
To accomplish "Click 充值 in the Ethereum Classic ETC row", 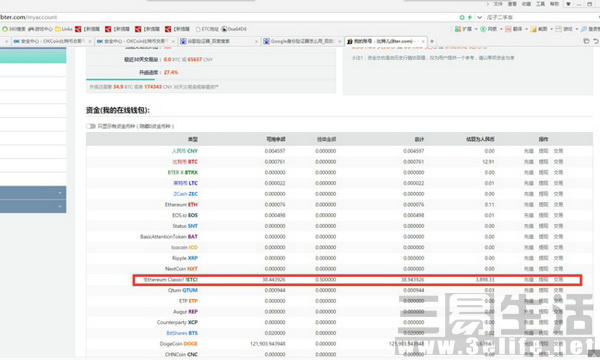I will (x=528, y=280).
